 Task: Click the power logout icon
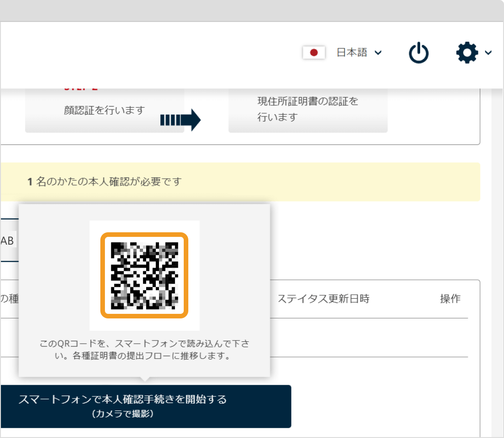[418, 53]
